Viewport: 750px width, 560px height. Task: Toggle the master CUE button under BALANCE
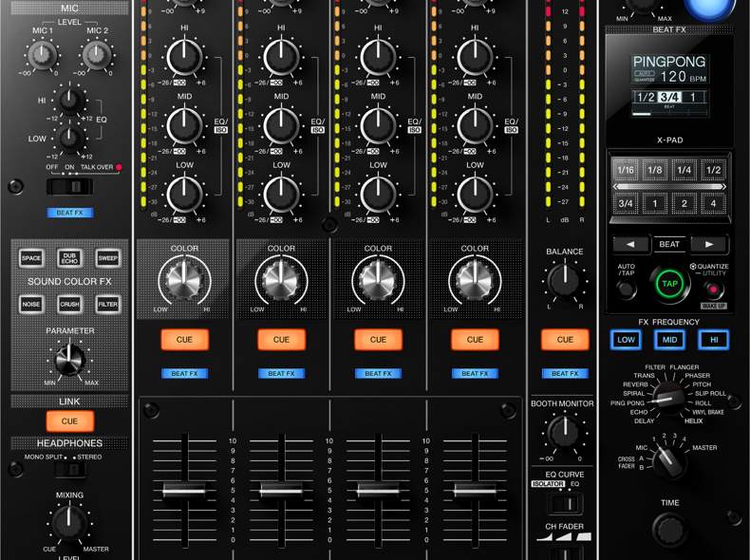tap(565, 340)
